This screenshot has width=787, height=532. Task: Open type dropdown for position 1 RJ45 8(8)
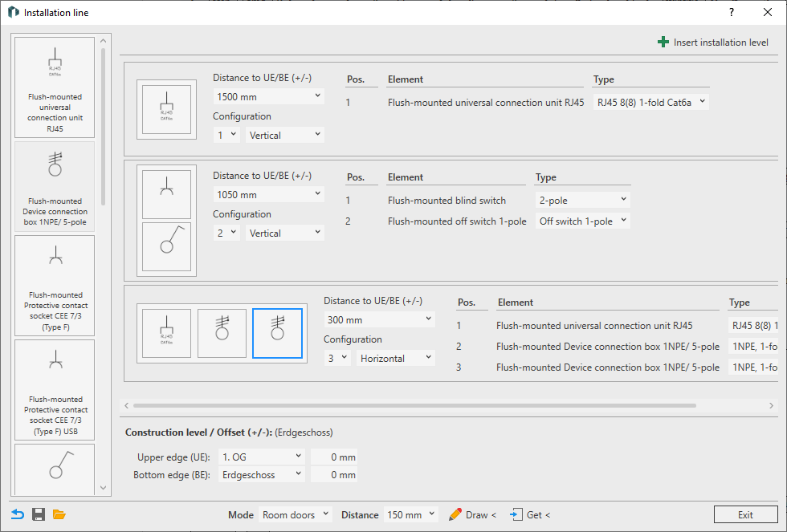tap(753, 326)
